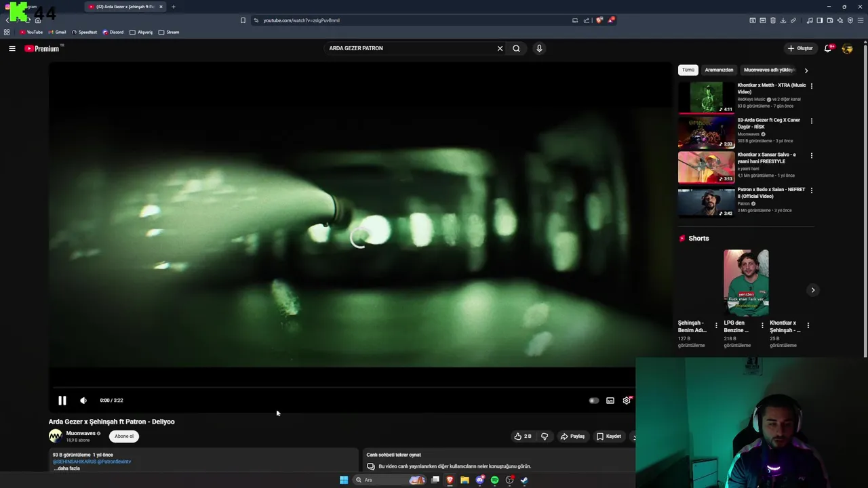Image resolution: width=868 pixels, height=488 pixels.
Task: Open Spotify from the taskbar
Action: 494,480
